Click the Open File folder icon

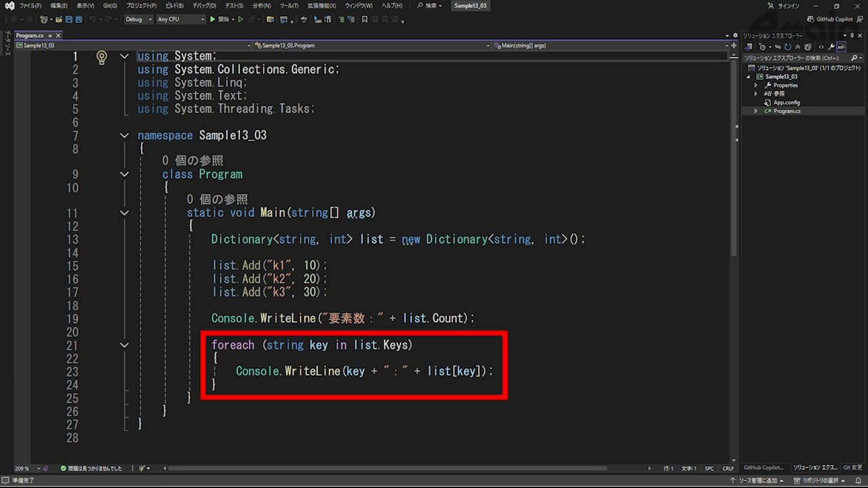(x=59, y=20)
